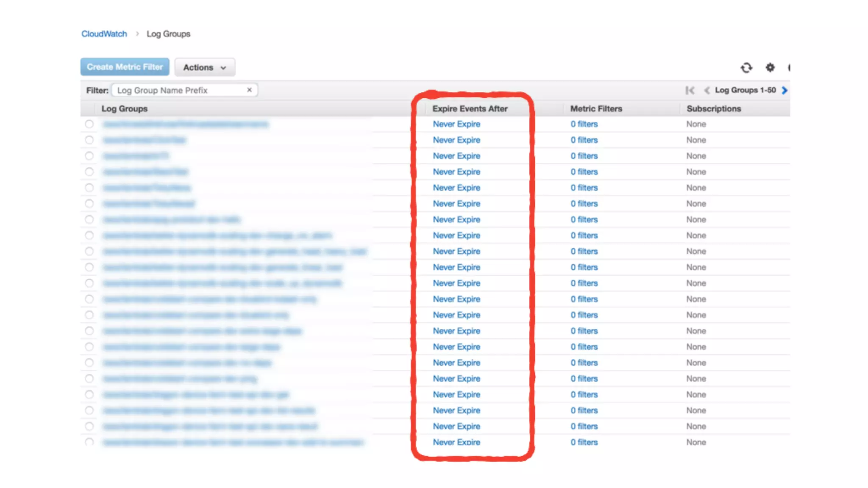Clear filter with the X icon

click(x=249, y=90)
